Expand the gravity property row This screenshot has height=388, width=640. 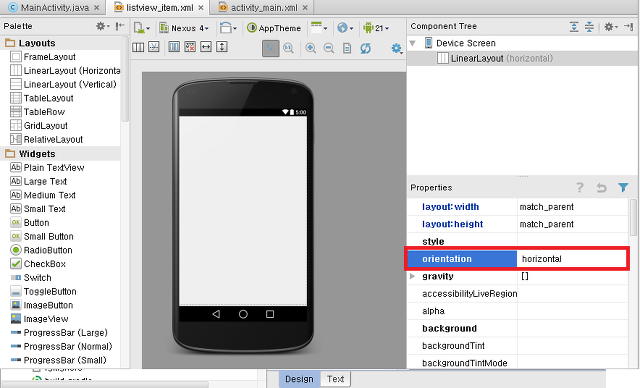413,276
